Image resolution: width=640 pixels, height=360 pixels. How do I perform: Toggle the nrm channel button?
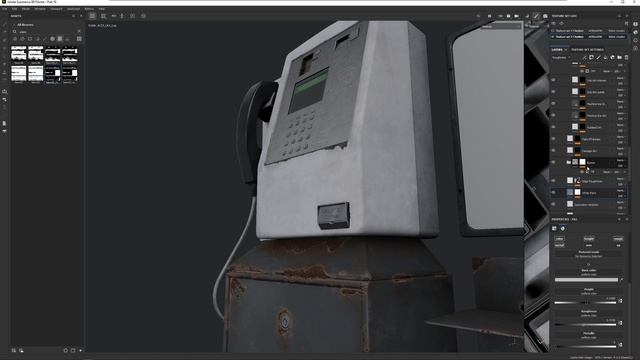click(x=589, y=245)
